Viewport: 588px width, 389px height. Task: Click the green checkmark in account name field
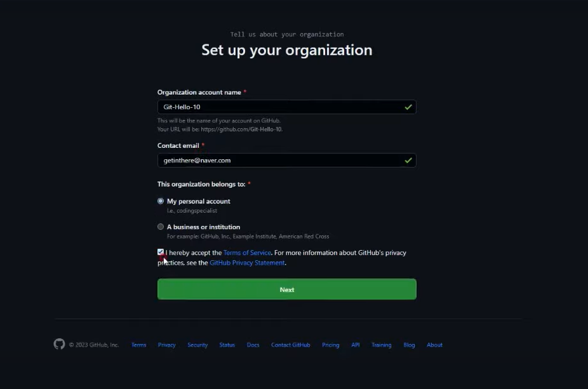(408, 107)
